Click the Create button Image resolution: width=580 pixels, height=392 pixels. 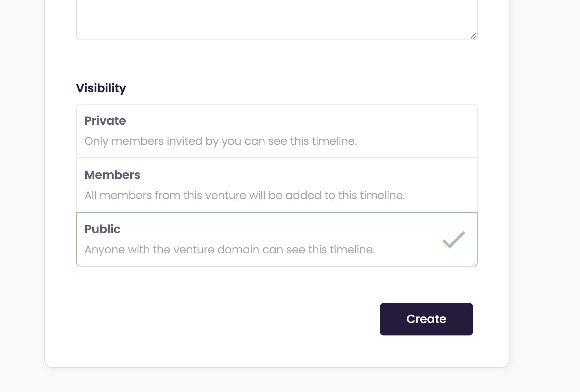(426, 319)
